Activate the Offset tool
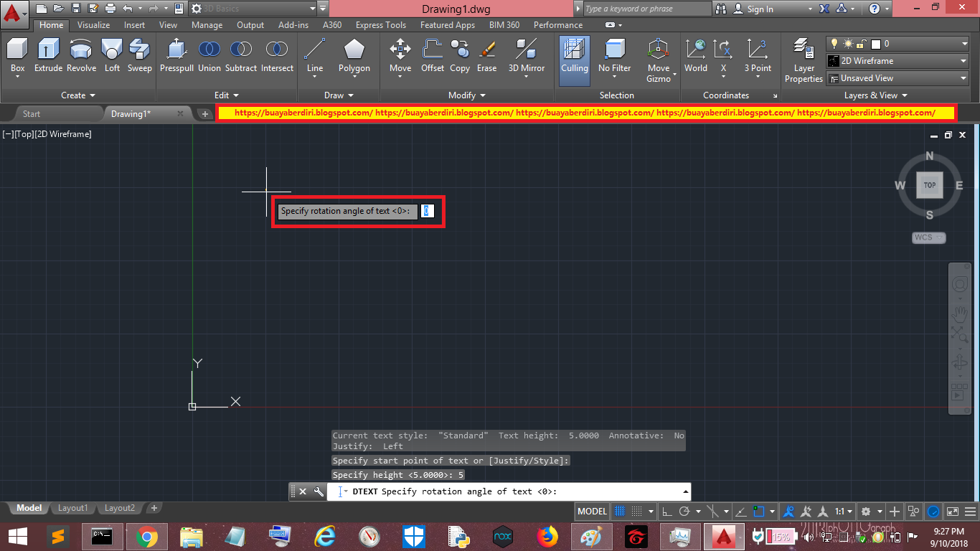Viewport: 980px width, 551px height. [432, 56]
